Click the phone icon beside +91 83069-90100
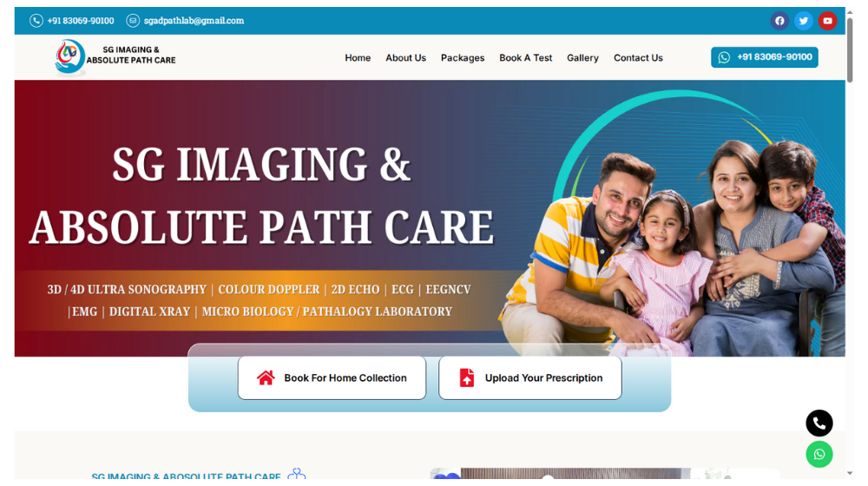Viewport: 868px width, 486px height. point(36,21)
